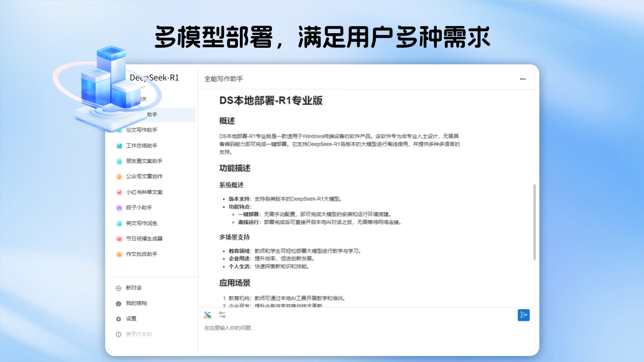This screenshot has height=362, width=644.
Task: Click the send message arrow button
Action: [x=523, y=315]
